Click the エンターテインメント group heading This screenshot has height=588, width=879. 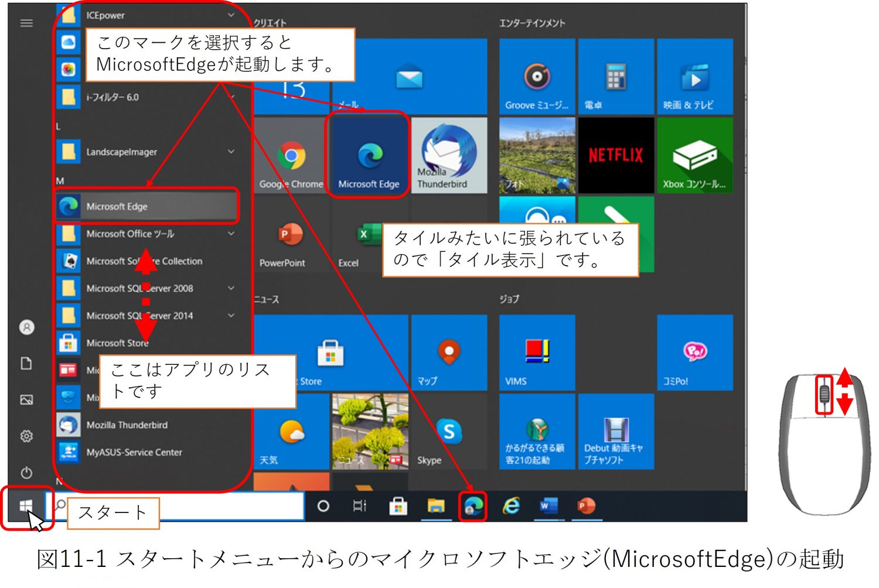point(532,23)
